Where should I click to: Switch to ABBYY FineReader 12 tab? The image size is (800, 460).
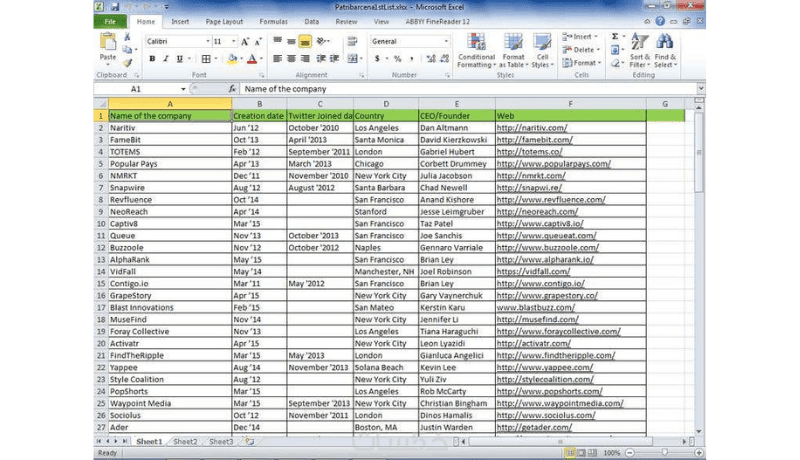point(438,21)
